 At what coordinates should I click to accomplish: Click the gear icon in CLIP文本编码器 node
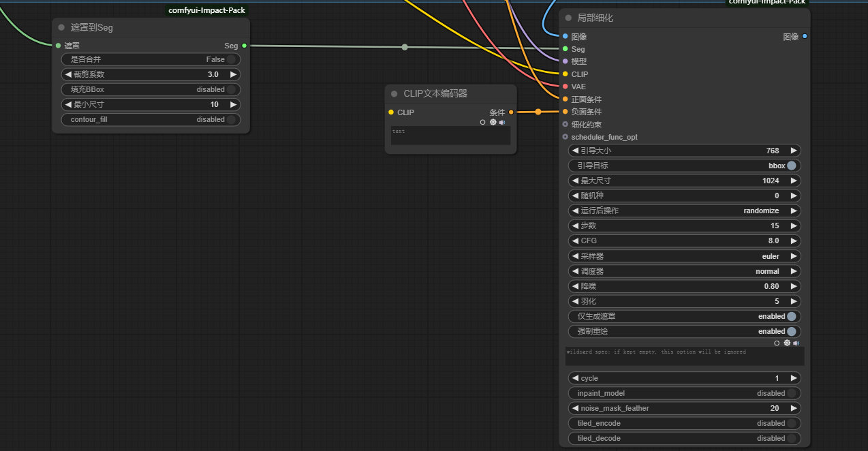pyautogui.click(x=493, y=123)
